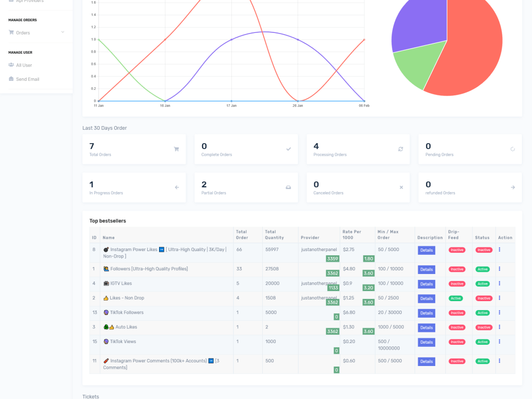Toggle Inactive status of Likes - Non Drop

[x=484, y=298]
